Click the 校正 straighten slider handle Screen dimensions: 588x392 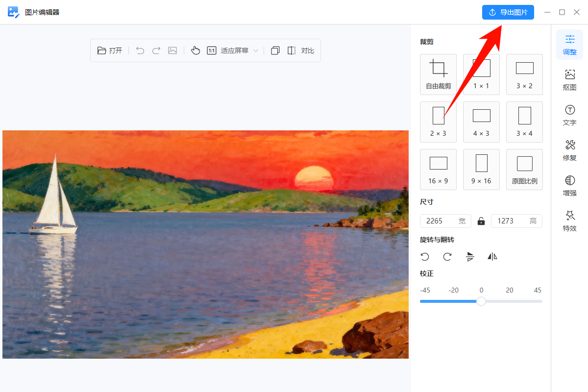click(481, 301)
